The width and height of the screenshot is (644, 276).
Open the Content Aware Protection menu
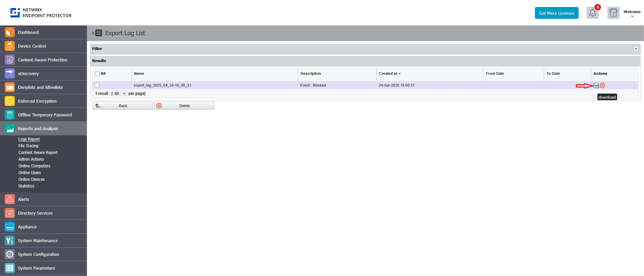(x=43, y=60)
